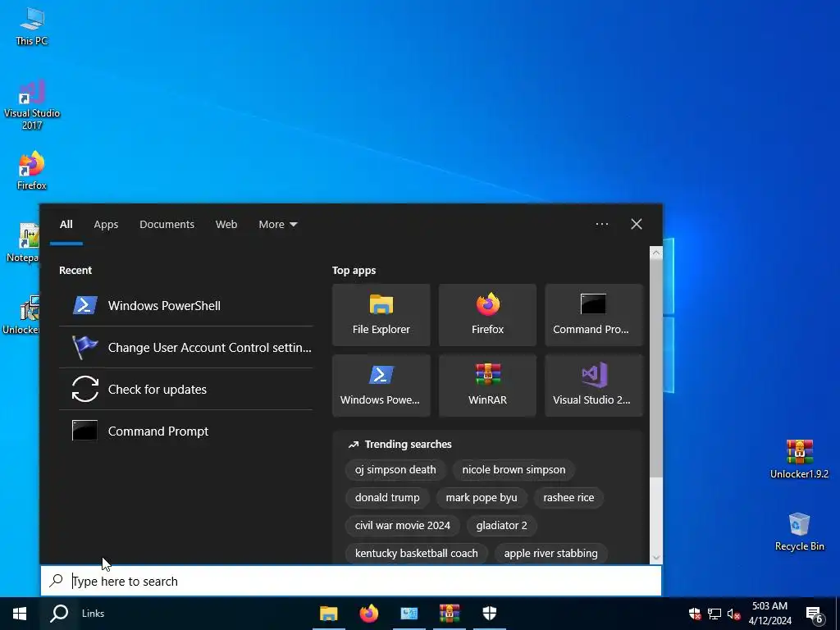
Task: Launch WinRAR tile in Top apps
Action: pos(487,386)
